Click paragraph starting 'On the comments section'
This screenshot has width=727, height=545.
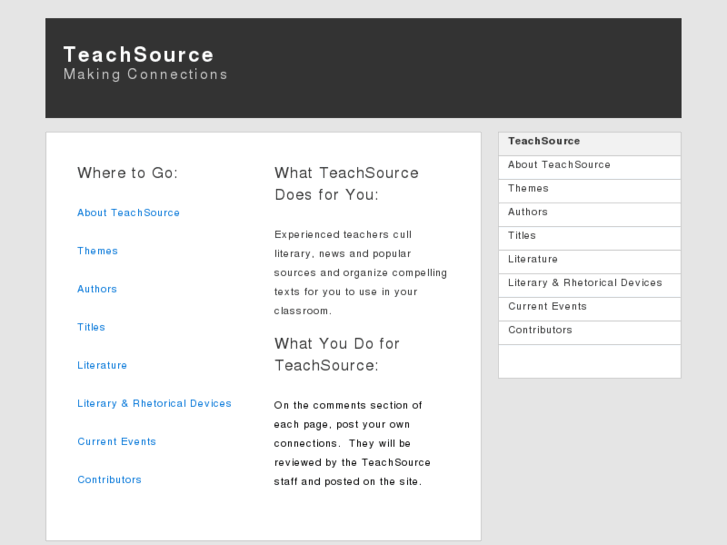click(352, 443)
